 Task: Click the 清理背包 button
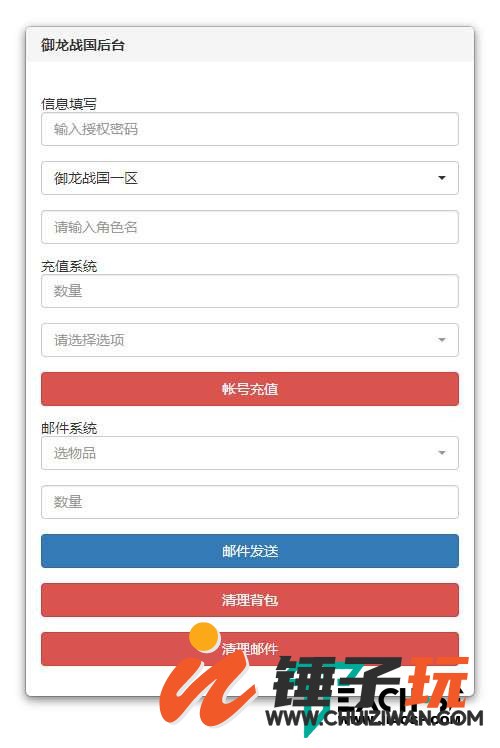pos(250,600)
